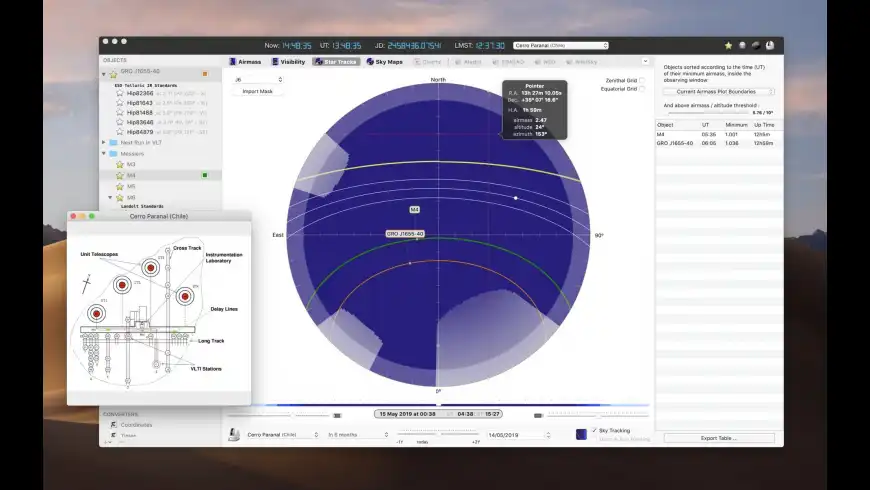
Task: Toggle the Sky Tracking checkbox
Action: point(594,430)
